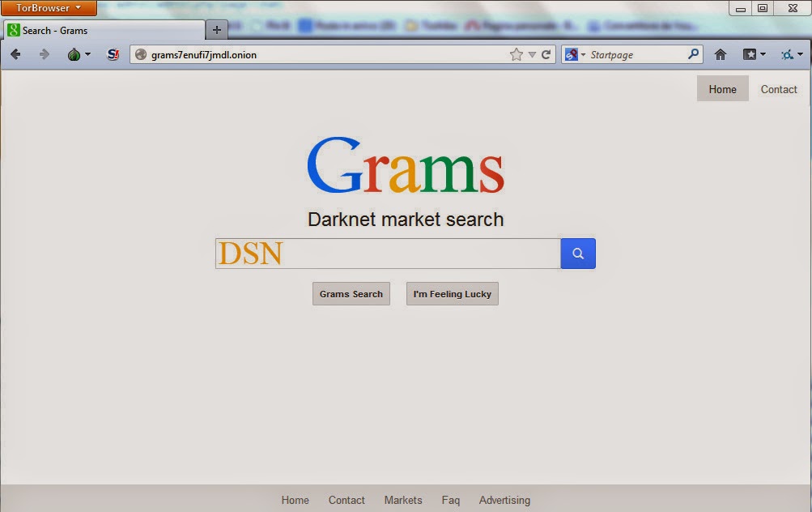Open the URL history dropdown arrow
The image size is (812, 512).
tap(532, 54)
